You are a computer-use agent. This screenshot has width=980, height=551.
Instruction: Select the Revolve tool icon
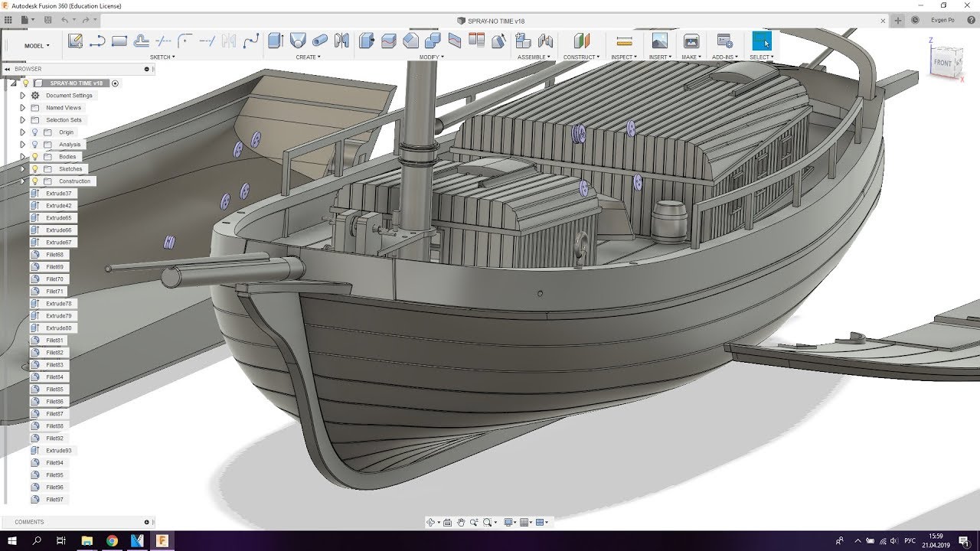[298, 41]
